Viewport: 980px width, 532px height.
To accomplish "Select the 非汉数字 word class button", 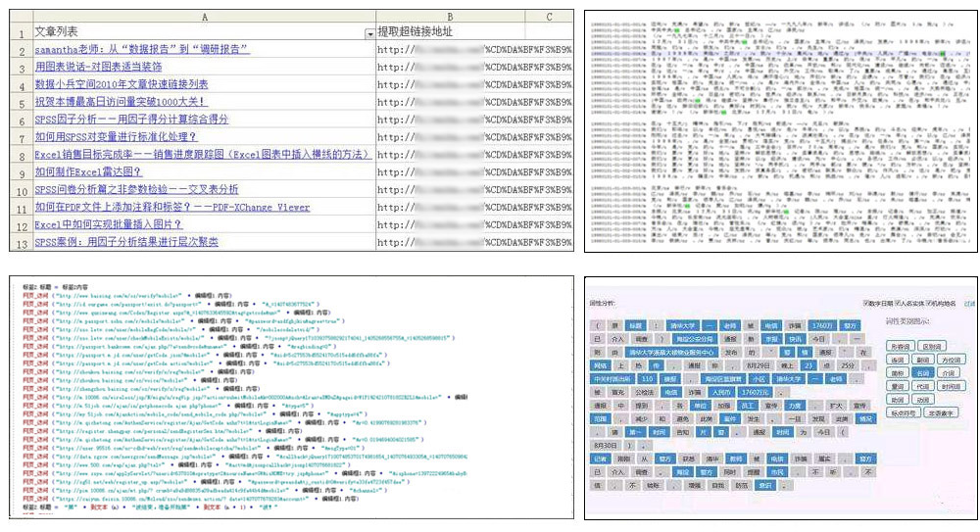I will [941, 412].
